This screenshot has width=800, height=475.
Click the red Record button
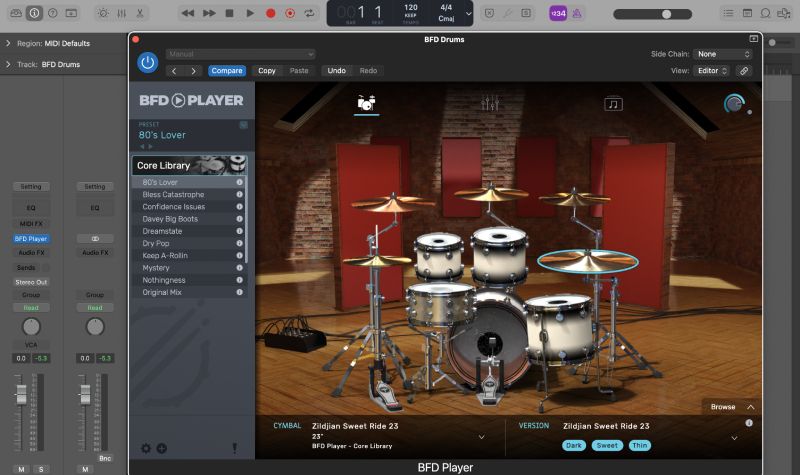coord(270,13)
